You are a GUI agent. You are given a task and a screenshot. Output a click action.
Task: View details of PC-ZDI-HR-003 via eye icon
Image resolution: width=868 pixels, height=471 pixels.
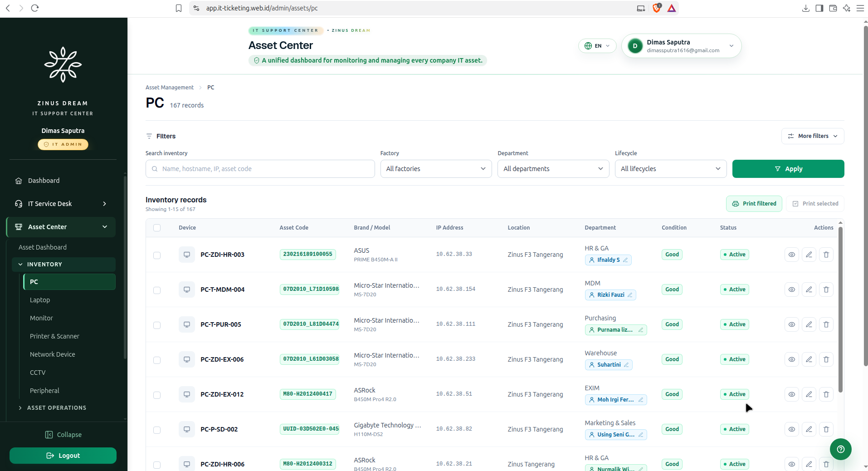[x=791, y=255]
